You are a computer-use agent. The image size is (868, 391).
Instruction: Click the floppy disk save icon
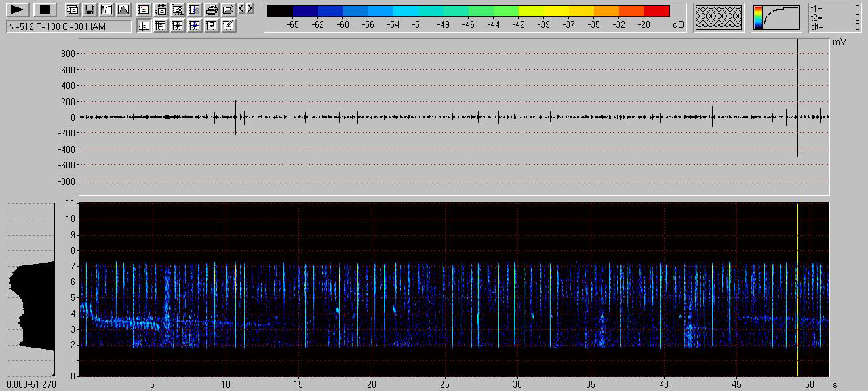click(89, 10)
